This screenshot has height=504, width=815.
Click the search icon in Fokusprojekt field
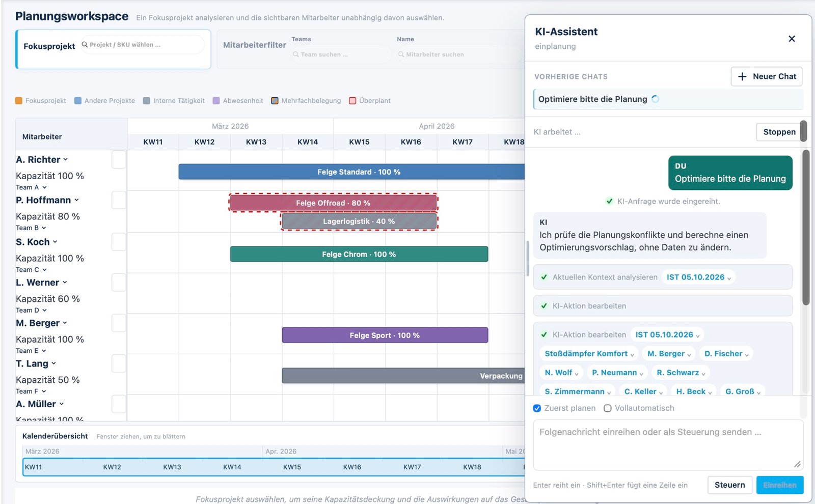(x=85, y=44)
